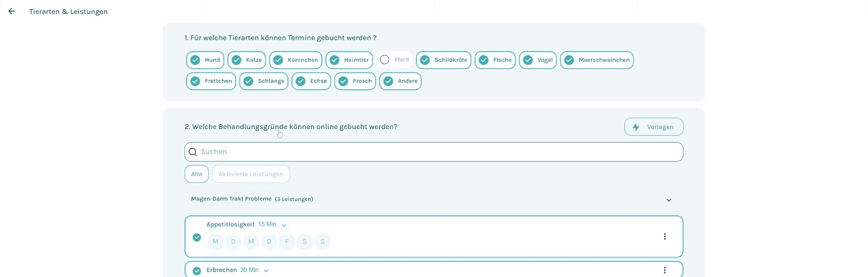
Task: Open three-dot menu for Erbrechen
Action: pos(665,270)
